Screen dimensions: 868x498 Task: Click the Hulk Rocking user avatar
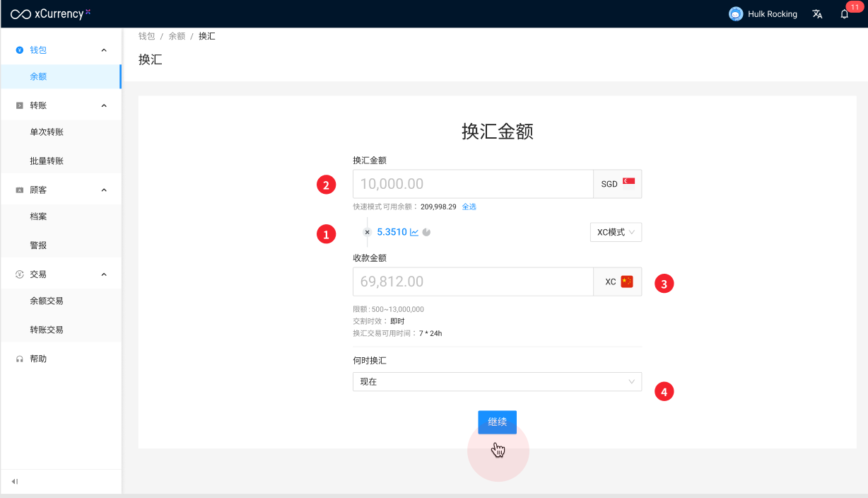point(736,14)
